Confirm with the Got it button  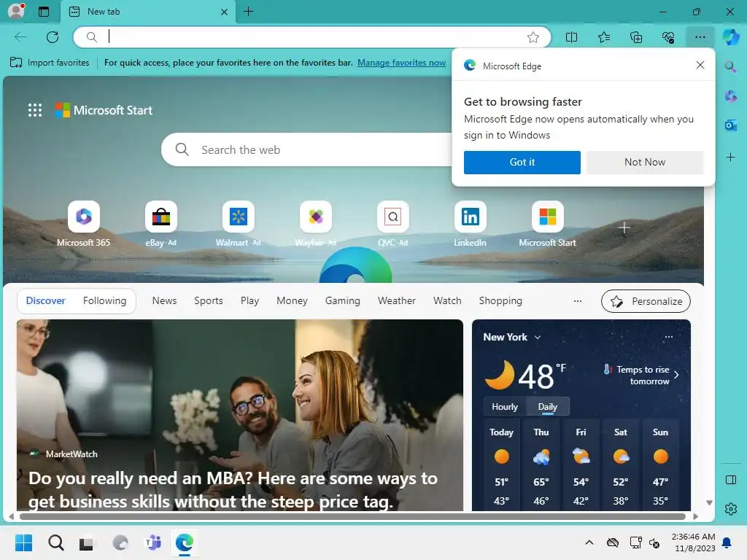click(522, 163)
